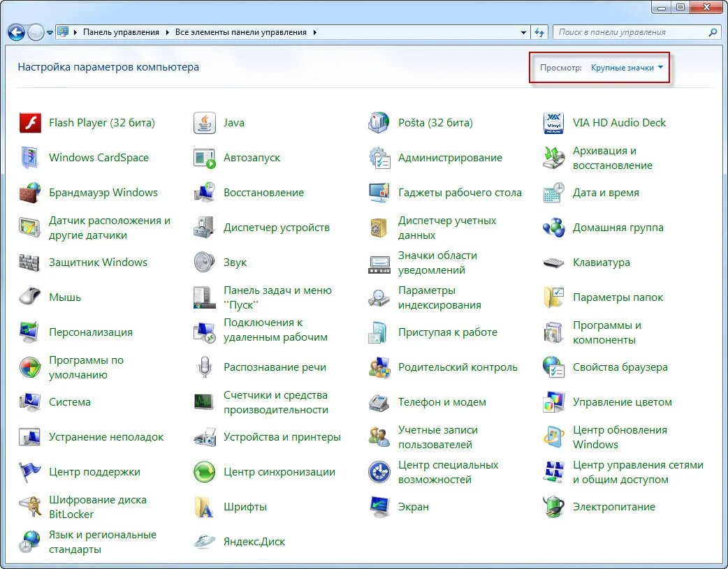Open Гаджеты рабочего стола link
This screenshot has height=569, width=728.
pyautogui.click(x=460, y=193)
